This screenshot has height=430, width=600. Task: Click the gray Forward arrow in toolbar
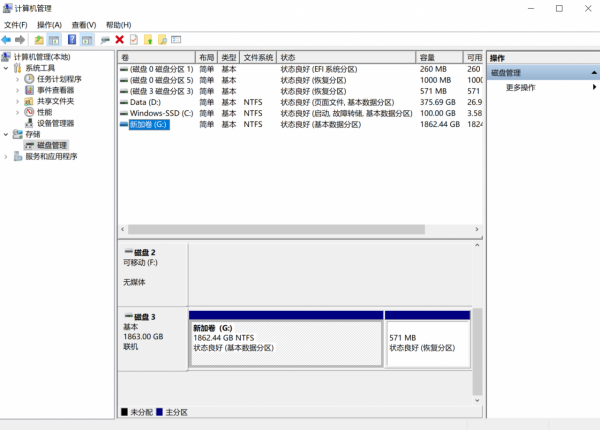coord(20,39)
